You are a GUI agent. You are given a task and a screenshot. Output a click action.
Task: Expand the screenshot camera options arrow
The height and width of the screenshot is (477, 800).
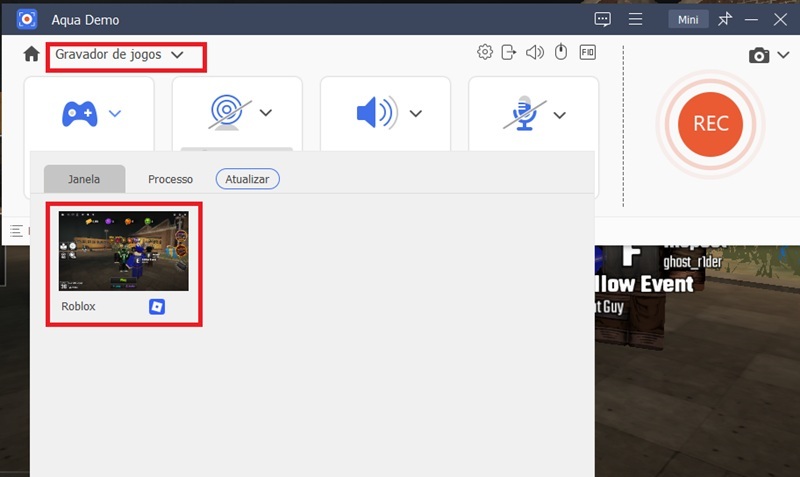(783, 55)
